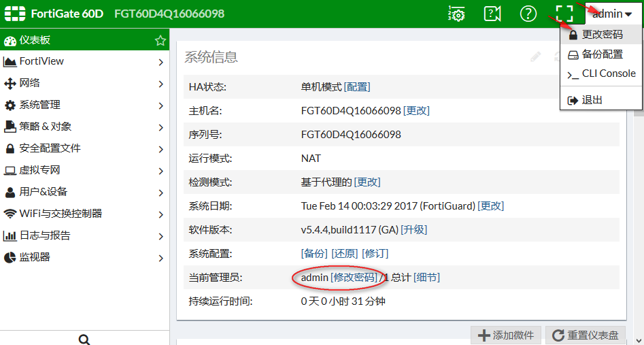Select 备份配置 menu entry

coord(601,54)
